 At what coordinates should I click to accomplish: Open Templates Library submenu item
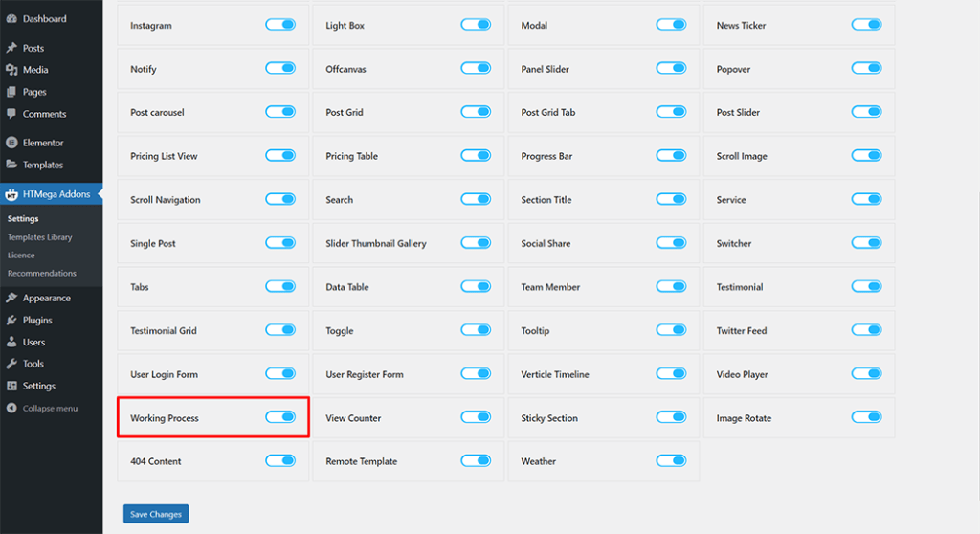point(39,237)
